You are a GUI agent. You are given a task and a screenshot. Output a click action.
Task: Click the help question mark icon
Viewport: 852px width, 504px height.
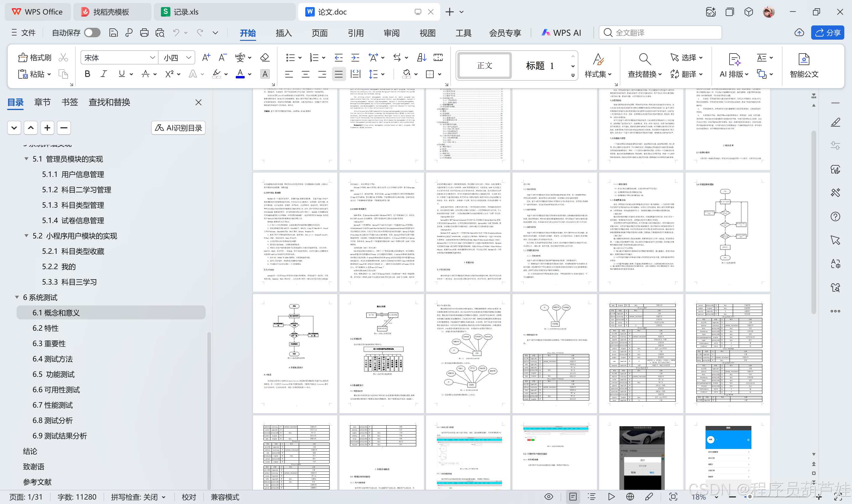[835, 216]
